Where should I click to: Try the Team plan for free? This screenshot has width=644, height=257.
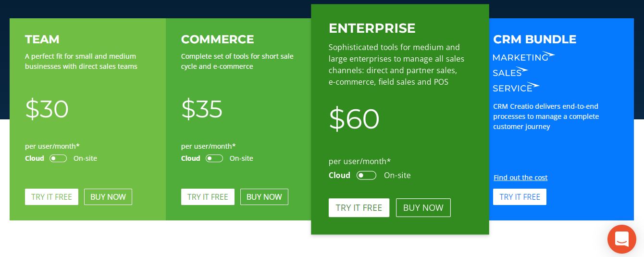(51, 197)
